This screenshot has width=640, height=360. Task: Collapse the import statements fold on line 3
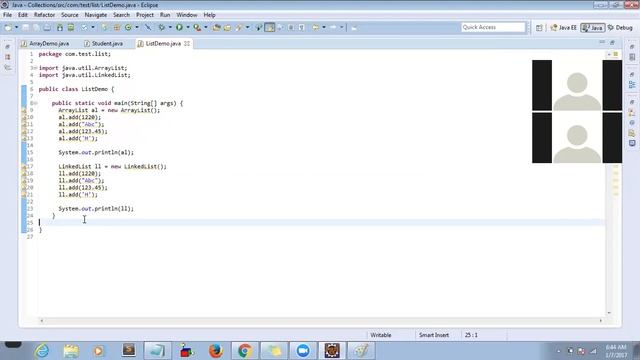[35, 68]
